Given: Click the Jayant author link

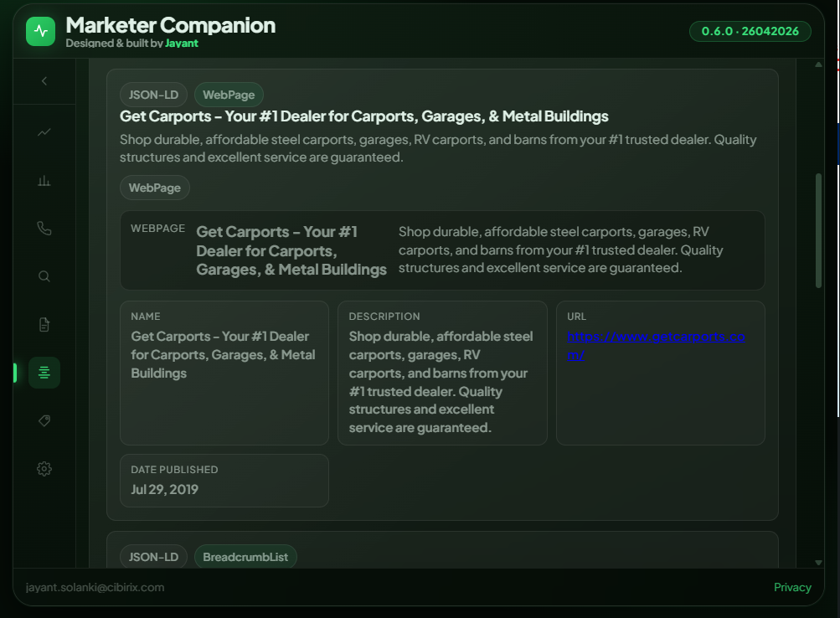Looking at the screenshot, I should coord(182,44).
